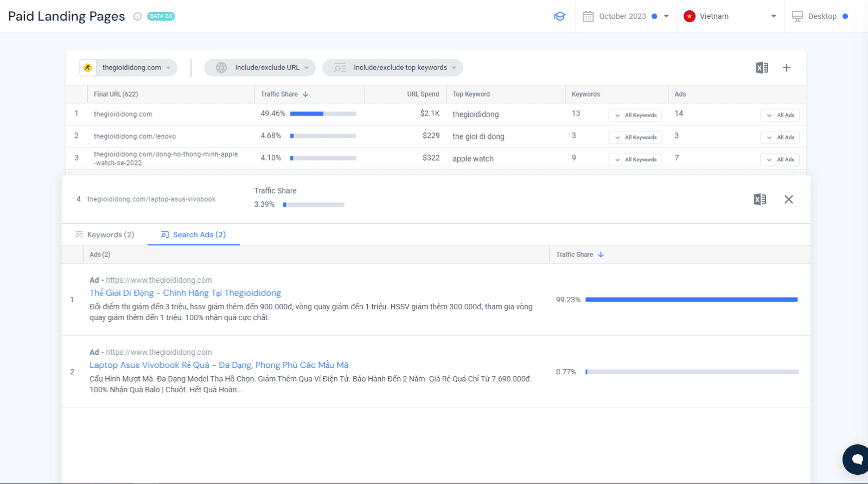Image resolution: width=868 pixels, height=484 pixels.
Task: Open the Include/exclude top keywords filter
Action: (x=393, y=68)
